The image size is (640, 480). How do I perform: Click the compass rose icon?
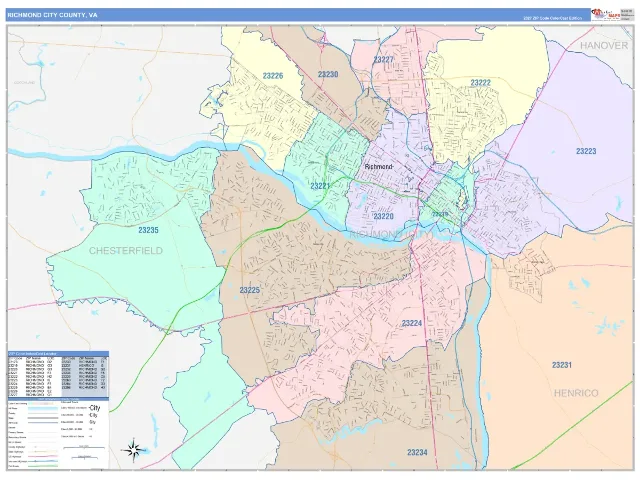click(134, 450)
